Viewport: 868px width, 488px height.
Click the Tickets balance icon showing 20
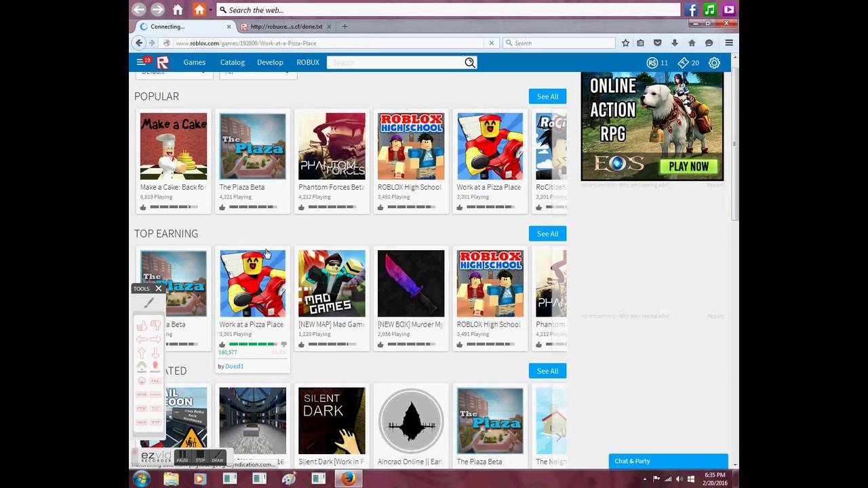click(684, 62)
